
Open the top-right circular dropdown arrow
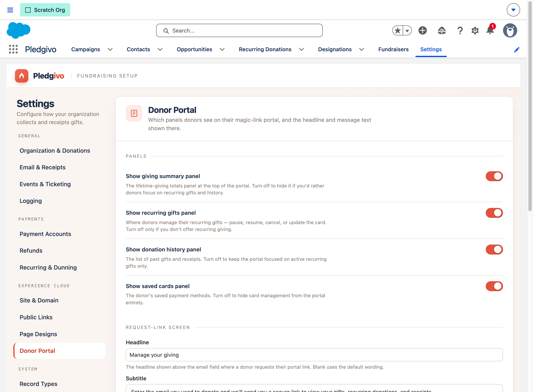(x=513, y=10)
